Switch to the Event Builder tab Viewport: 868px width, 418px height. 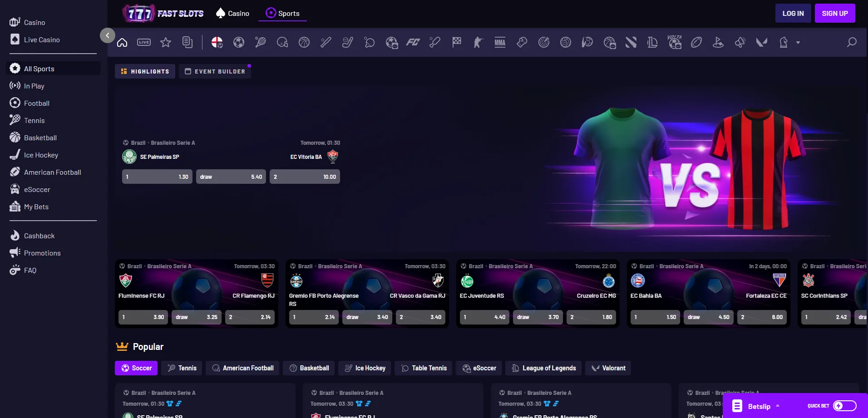tap(215, 71)
